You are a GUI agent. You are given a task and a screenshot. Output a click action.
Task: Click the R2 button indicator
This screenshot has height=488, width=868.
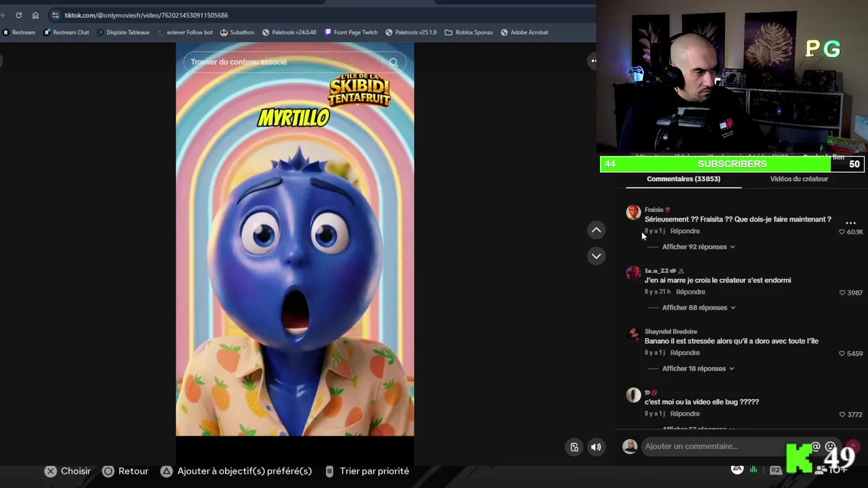776,470
